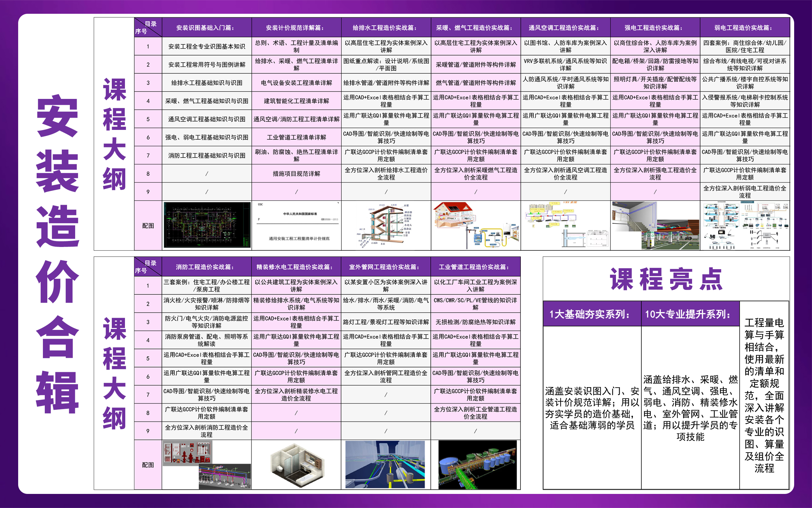Click the cell 全方位深入剖析弱电工程造价全流程
Image resolution: width=812 pixels, height=508 pixels.
click(x=745, y=192)
